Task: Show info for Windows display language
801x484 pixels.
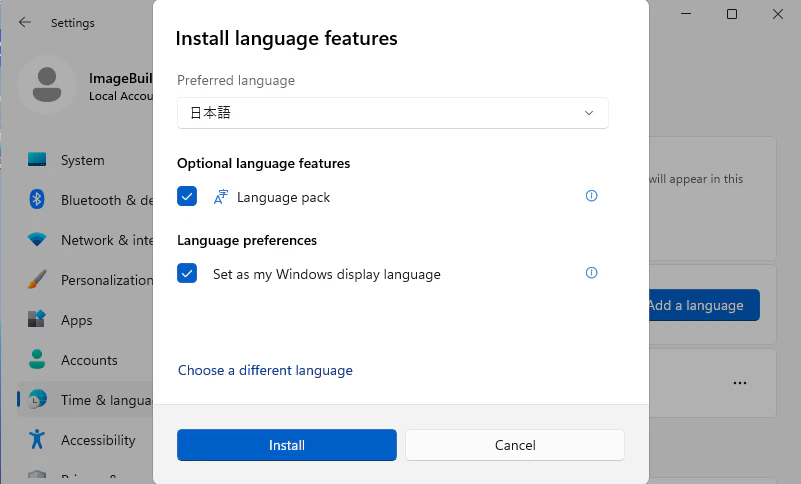Action: pyautogui.click(x=591, y=273)
